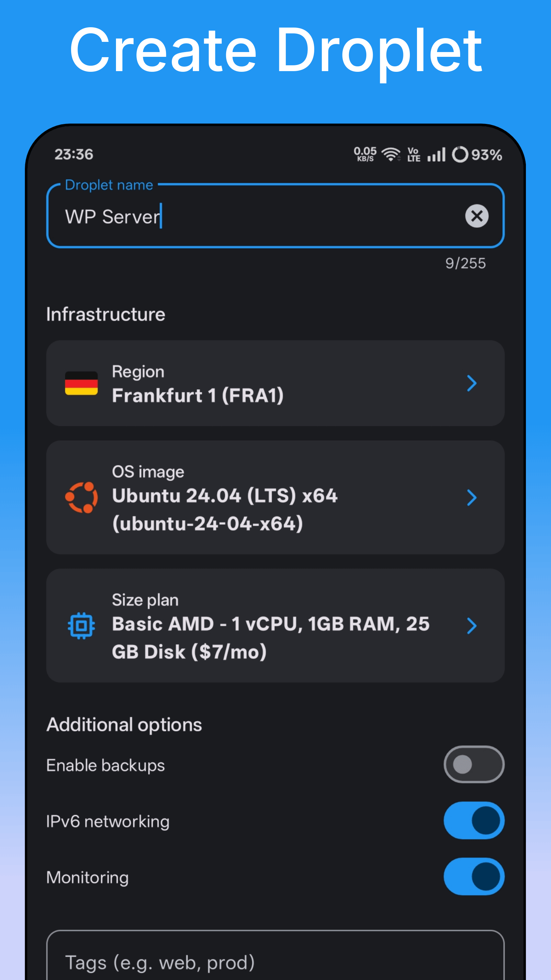551x980 pixels.
Task: Tap the VoLTE status icon
Action: click(414, 154)
